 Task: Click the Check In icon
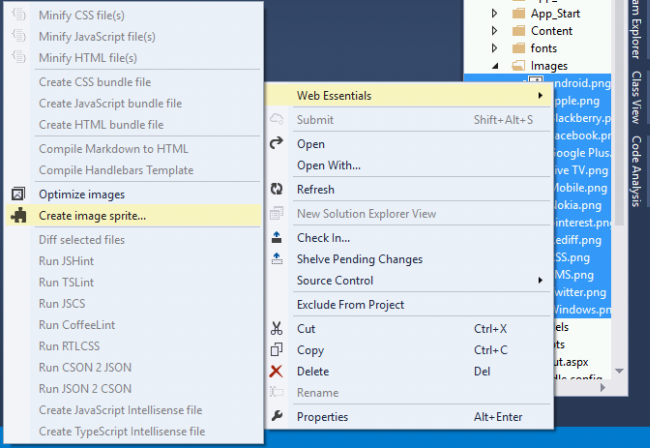[277, 238]
